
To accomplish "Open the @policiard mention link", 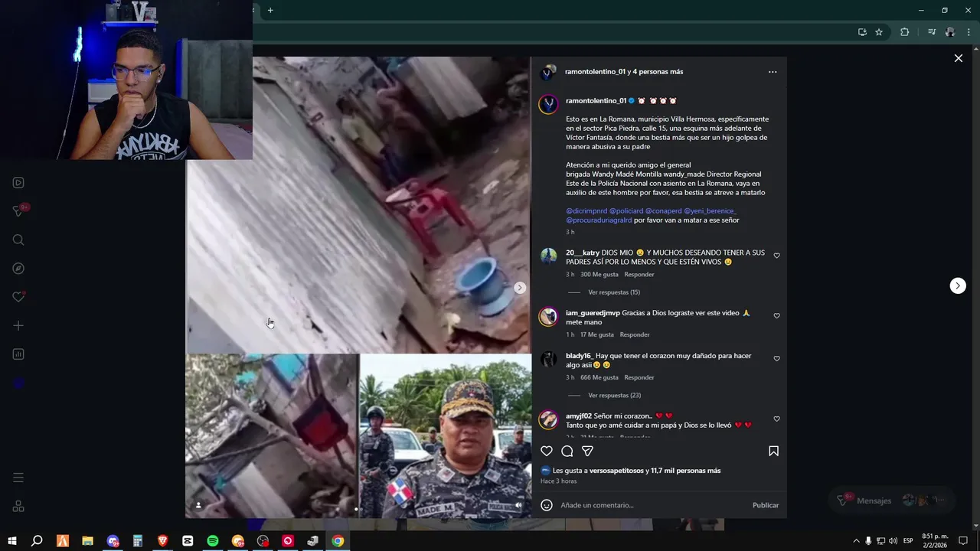I will click(x=626, y=211).
